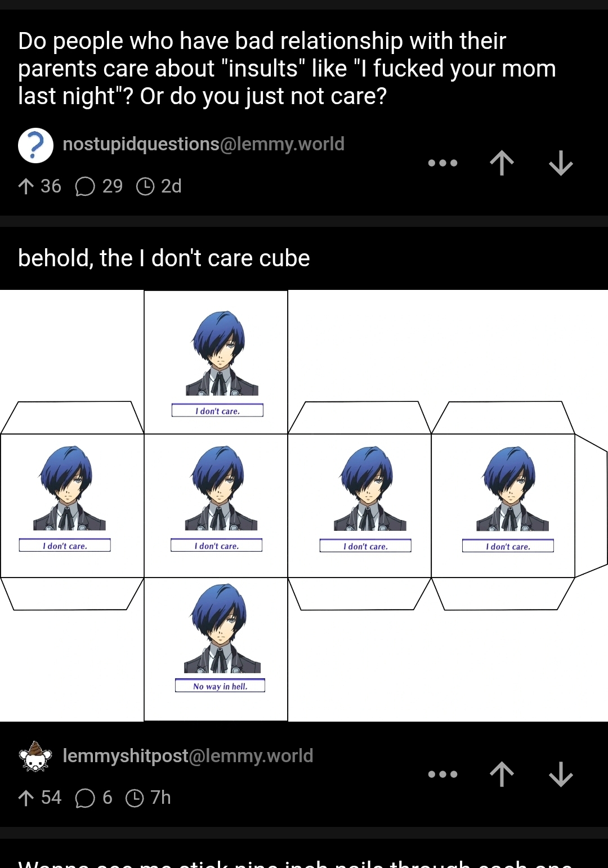Open the post titled about parents and insults

[287, 68]
